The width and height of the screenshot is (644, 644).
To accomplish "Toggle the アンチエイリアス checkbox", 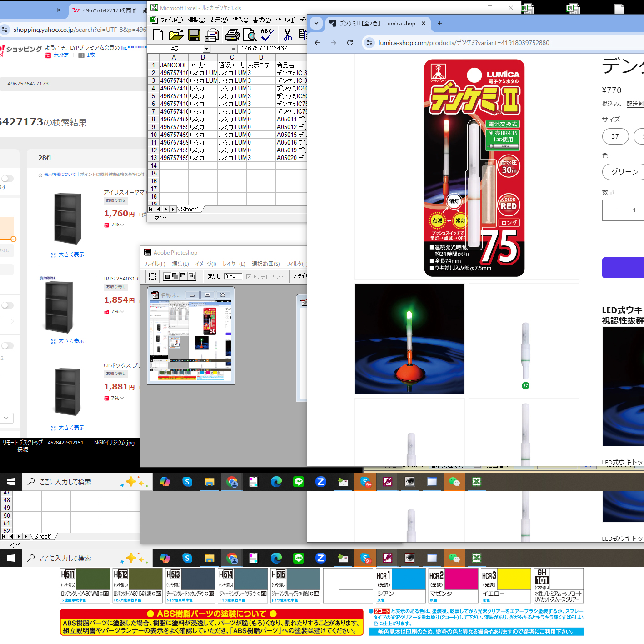I will (248, 276).
